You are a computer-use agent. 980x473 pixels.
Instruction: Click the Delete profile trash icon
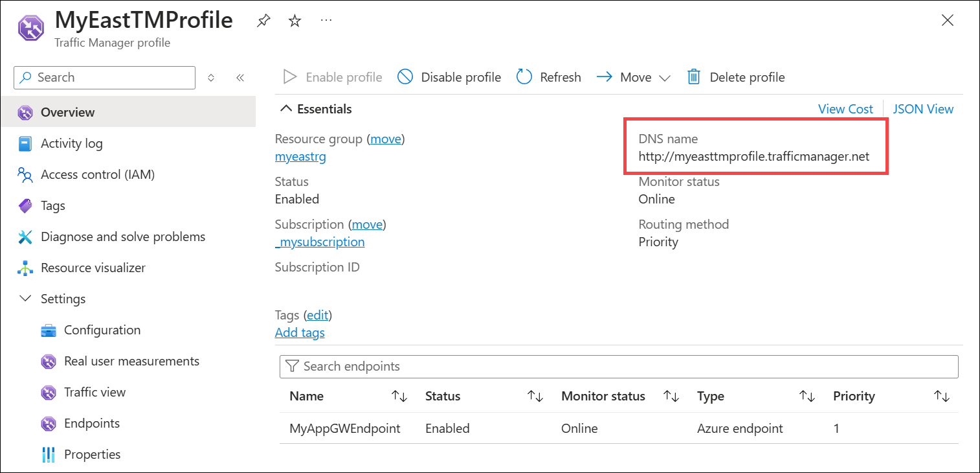point(693,76)
